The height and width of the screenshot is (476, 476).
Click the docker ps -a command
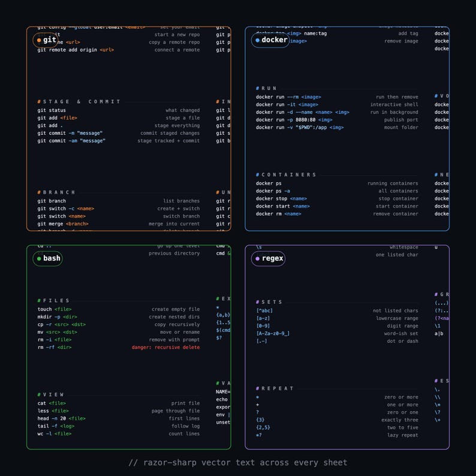(x=273, y=191)
